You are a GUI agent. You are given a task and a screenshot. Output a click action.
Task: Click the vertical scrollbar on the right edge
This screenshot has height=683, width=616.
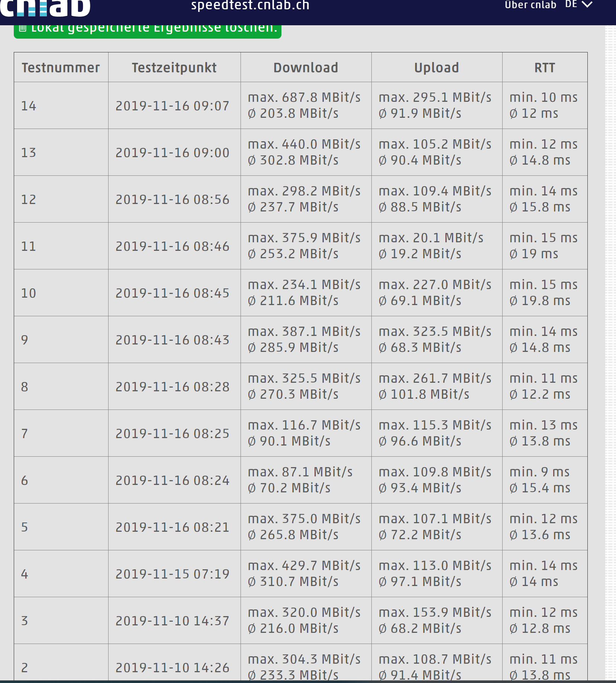610,334
